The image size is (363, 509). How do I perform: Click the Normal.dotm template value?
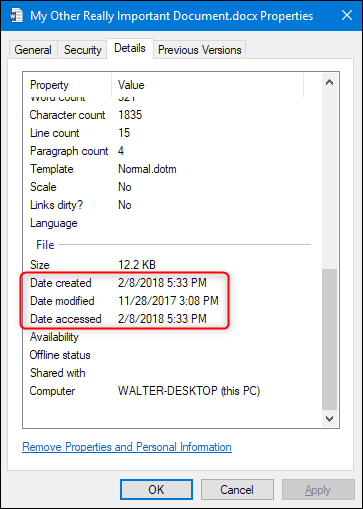click(x=147, y=169)
